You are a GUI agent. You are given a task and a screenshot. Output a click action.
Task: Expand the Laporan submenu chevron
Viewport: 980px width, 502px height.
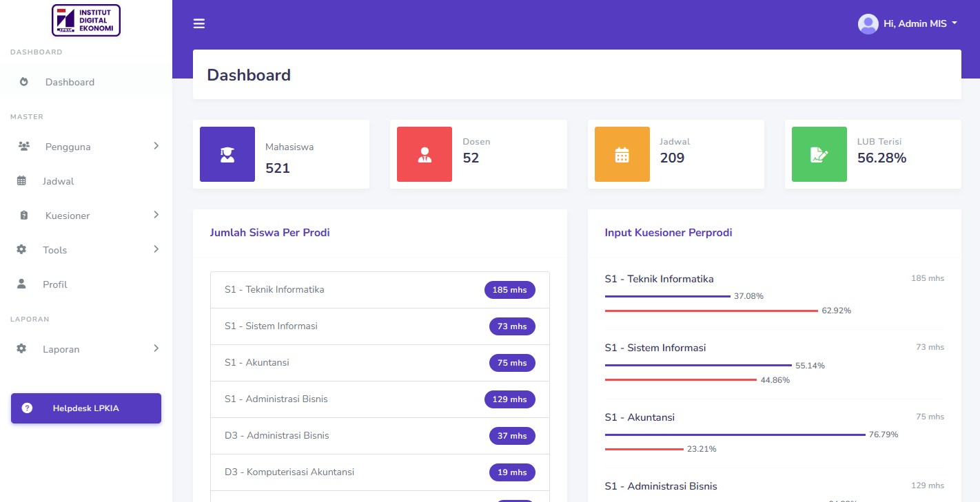tap(156, 348)
